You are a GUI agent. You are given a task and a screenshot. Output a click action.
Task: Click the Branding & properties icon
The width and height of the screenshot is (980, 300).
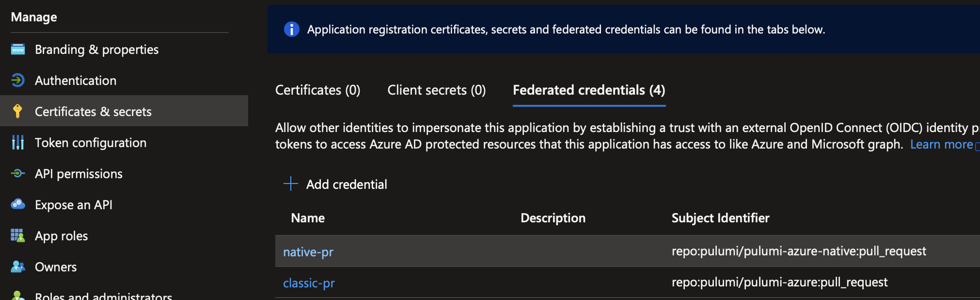coord(18,50)
